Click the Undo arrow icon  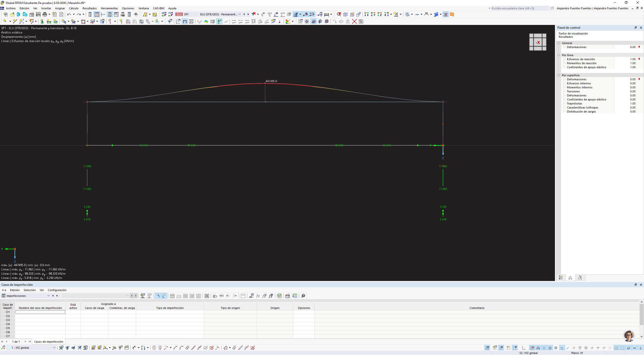tap(69, 14)
